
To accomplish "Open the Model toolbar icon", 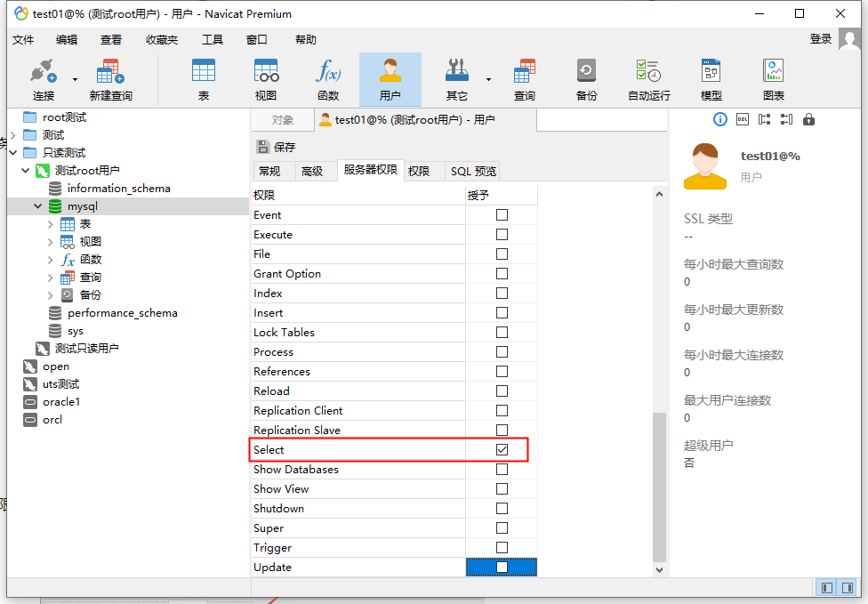I will (711, 71).
